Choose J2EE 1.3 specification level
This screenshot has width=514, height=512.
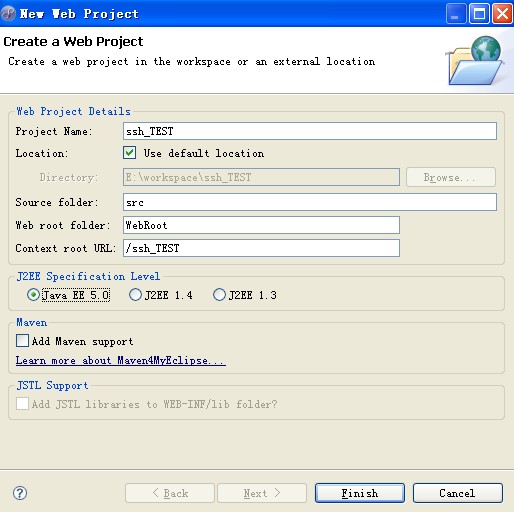[219, 295]
